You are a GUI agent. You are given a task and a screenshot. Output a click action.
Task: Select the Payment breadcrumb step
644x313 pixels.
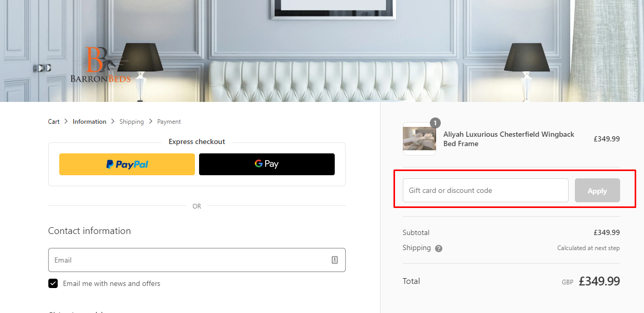tap(169, 122)
